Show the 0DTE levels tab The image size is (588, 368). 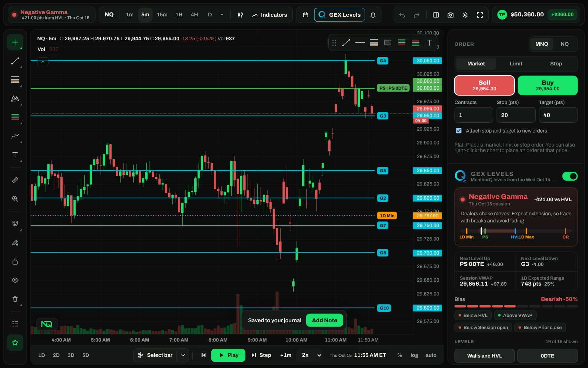pos(547,356)
